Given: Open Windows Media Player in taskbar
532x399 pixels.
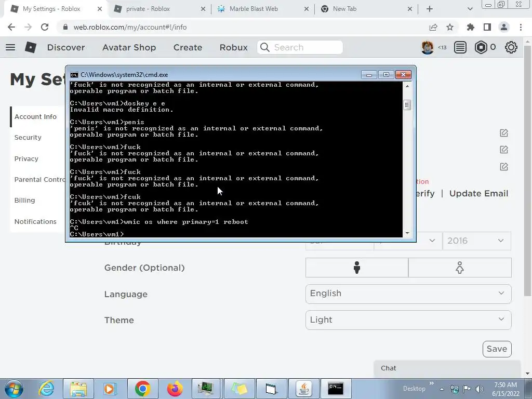Looking at the screenshot, I should pyautogui.click(x=110, y=389).
